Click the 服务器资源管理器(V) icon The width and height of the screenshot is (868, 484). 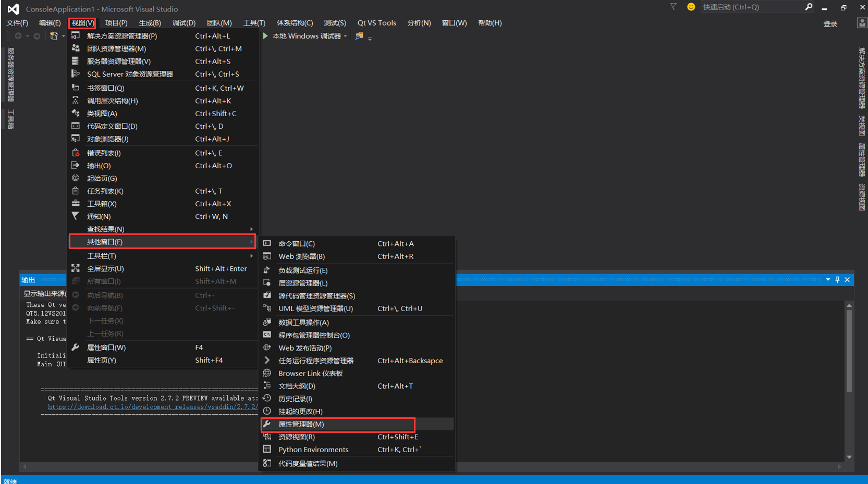point(76,61)
